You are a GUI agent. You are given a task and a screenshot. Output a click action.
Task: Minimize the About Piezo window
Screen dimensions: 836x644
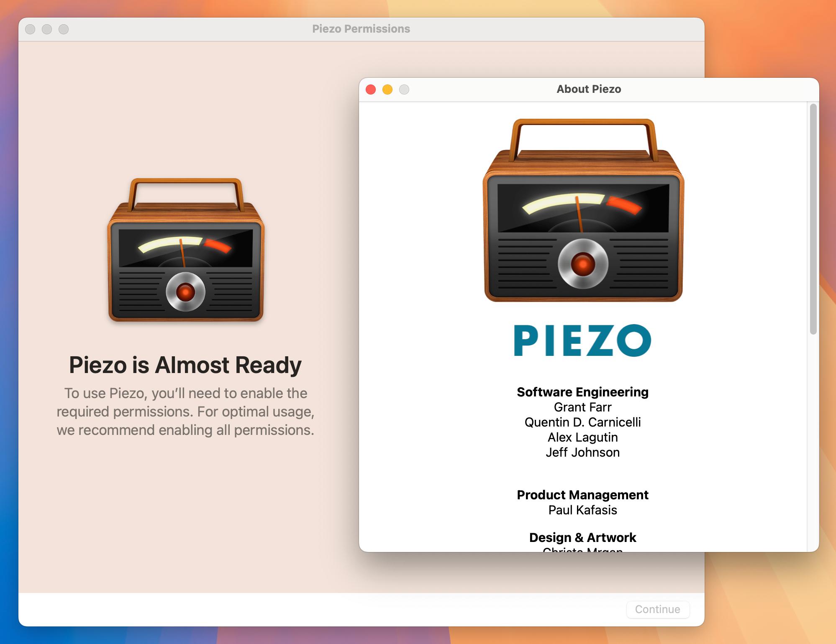coord(387,89)
